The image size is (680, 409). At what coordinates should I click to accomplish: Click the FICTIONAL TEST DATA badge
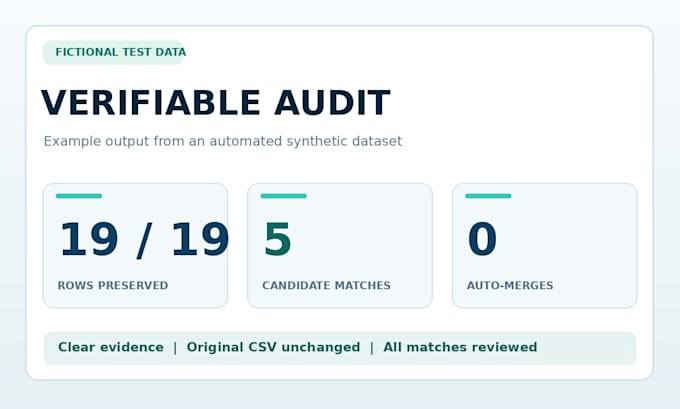click(114, 52)
